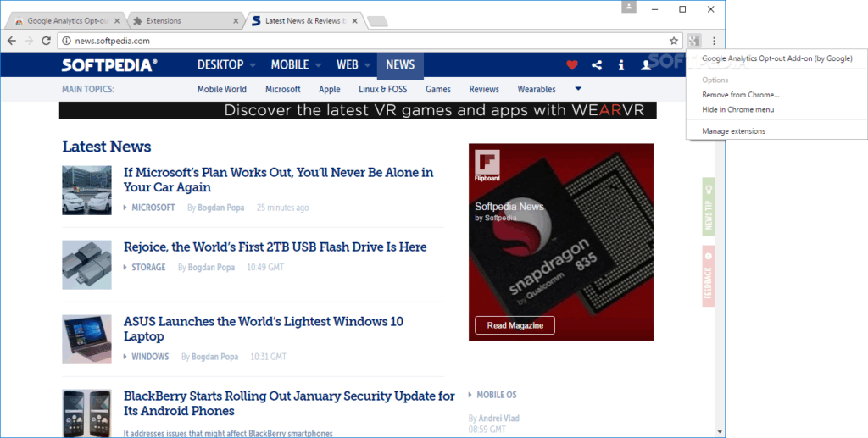Click the MOBILE OS category tag
868x438 pixels.
pos(497,395)
